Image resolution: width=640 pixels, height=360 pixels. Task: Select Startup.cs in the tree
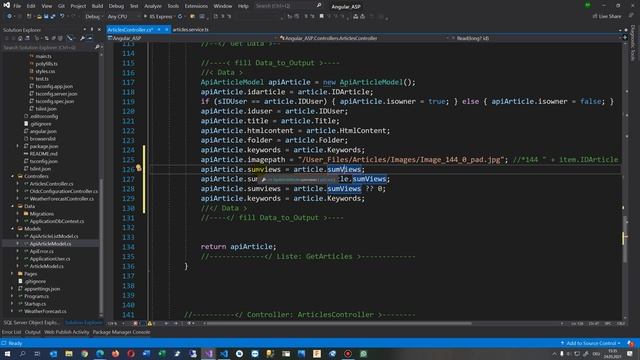point(35,304)
